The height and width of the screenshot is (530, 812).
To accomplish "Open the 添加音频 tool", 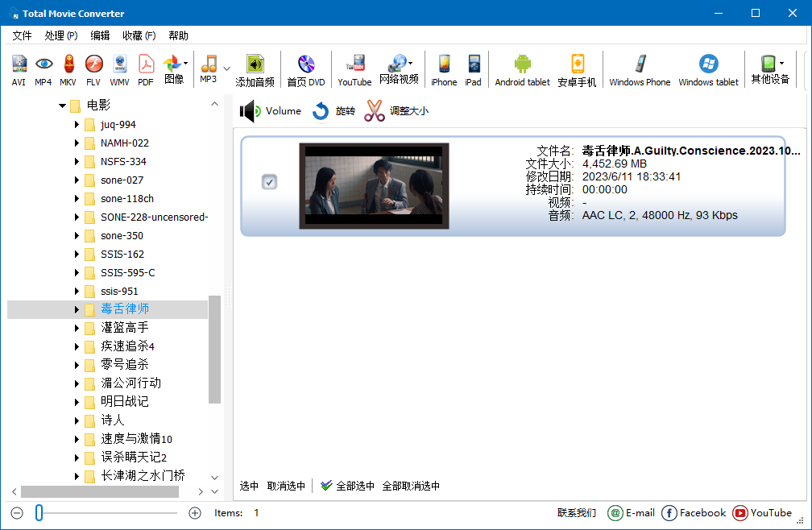I will click(255, 68).
